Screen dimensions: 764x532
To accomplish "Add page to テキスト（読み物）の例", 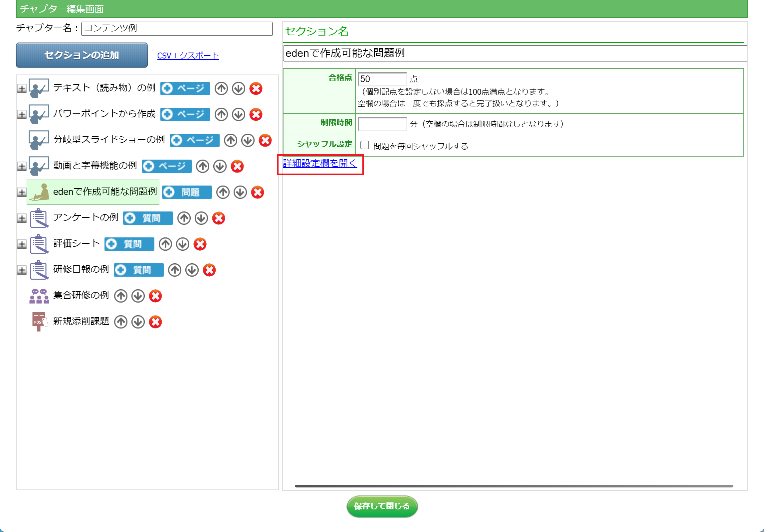I will pos(185,88).
